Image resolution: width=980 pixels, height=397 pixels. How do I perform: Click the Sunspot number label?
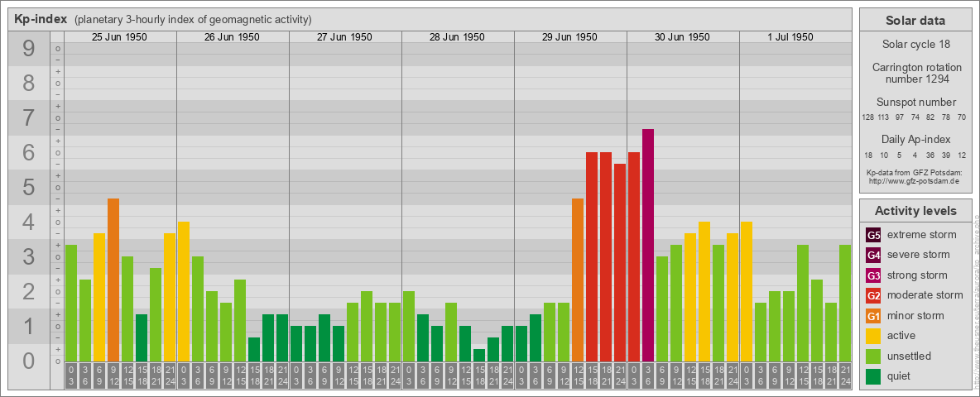(915, 103)
